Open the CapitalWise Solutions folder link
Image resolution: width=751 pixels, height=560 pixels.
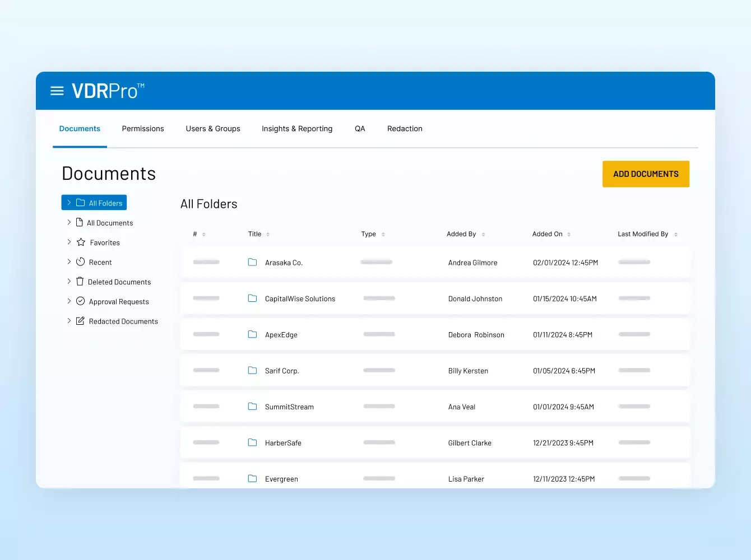tap(300, 299)
